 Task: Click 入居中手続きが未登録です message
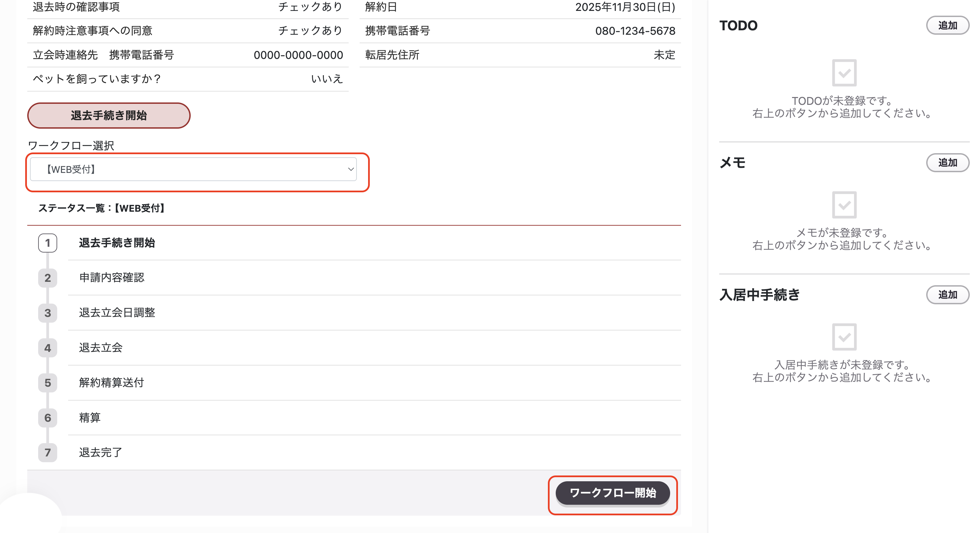tap(842, 365)
